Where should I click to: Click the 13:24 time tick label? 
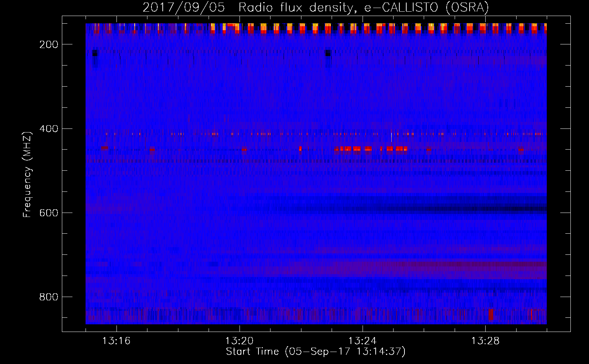362,341
